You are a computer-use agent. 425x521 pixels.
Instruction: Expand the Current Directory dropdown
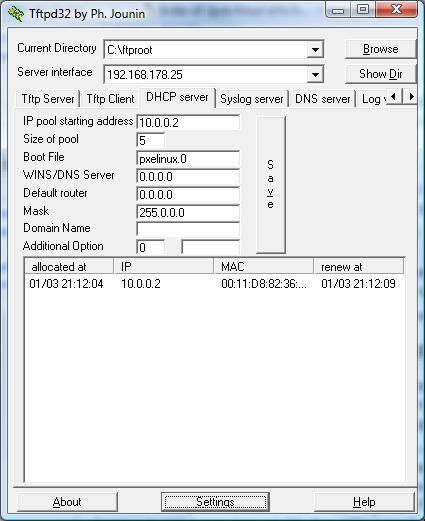(315, 50)
